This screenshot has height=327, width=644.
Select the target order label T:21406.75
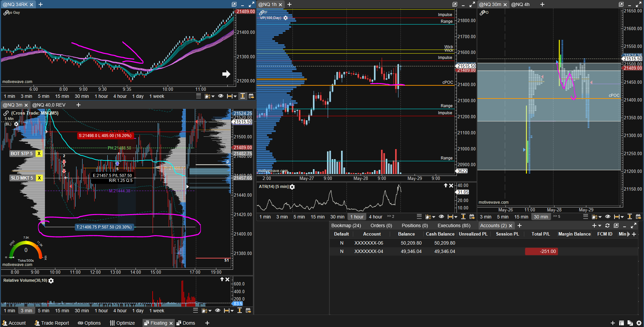pyautogui.click(x=104, y=227)
